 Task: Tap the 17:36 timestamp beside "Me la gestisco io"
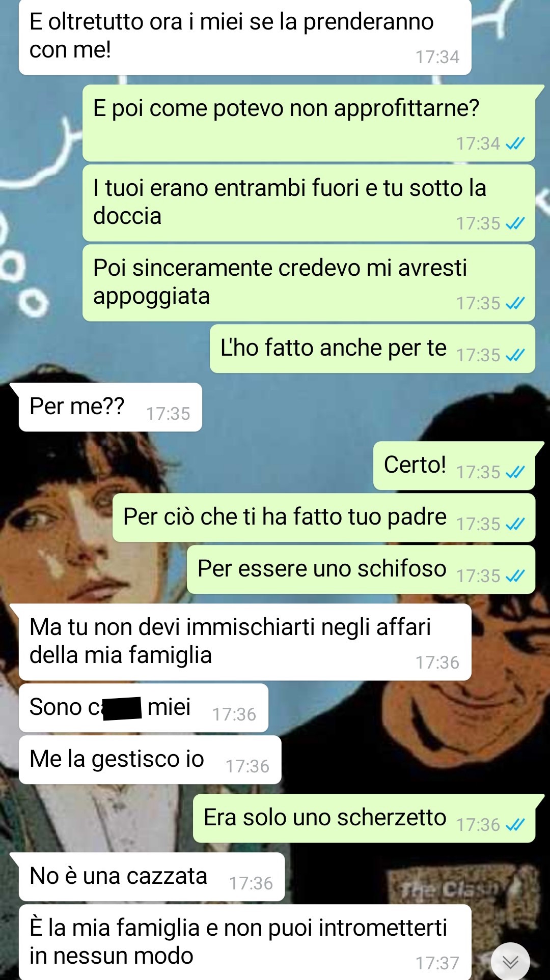coord(247,766)
